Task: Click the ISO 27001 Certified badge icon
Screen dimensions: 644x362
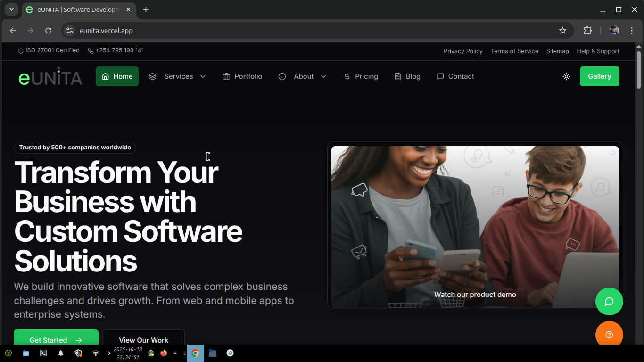Action: point(20,50)
